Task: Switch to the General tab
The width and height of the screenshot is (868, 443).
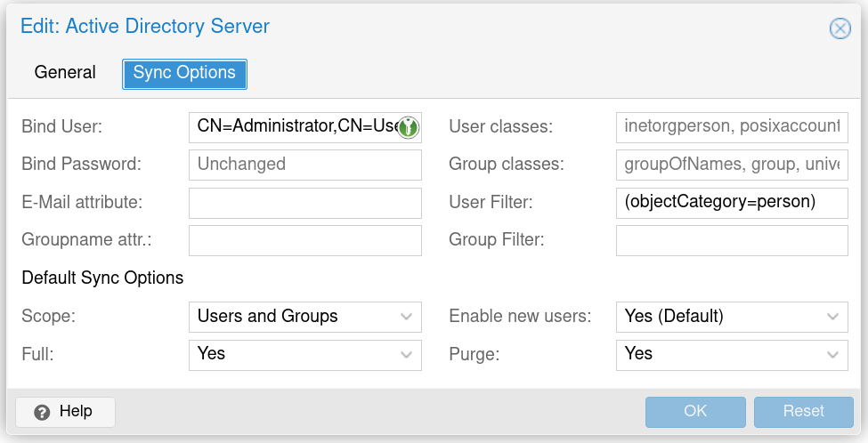Action: (65, 73)
